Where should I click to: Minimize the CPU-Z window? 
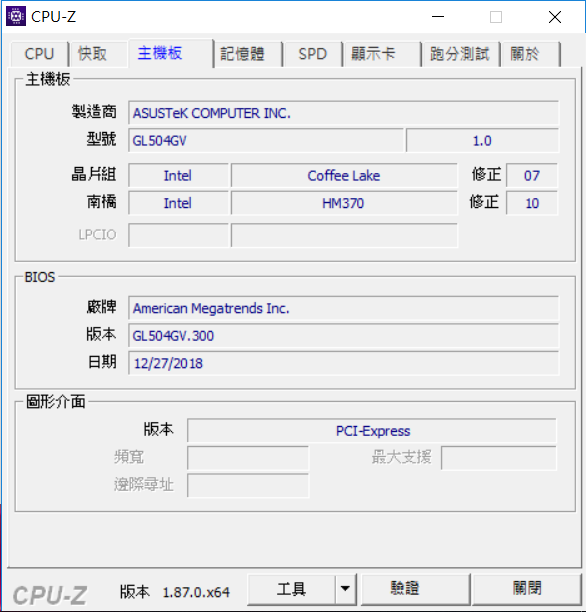click(x=438, y=17)
